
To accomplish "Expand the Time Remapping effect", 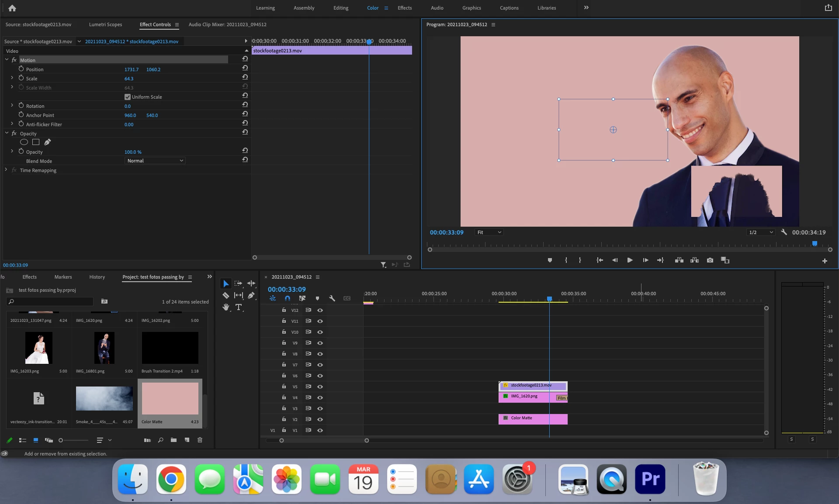I will (6, 170).
